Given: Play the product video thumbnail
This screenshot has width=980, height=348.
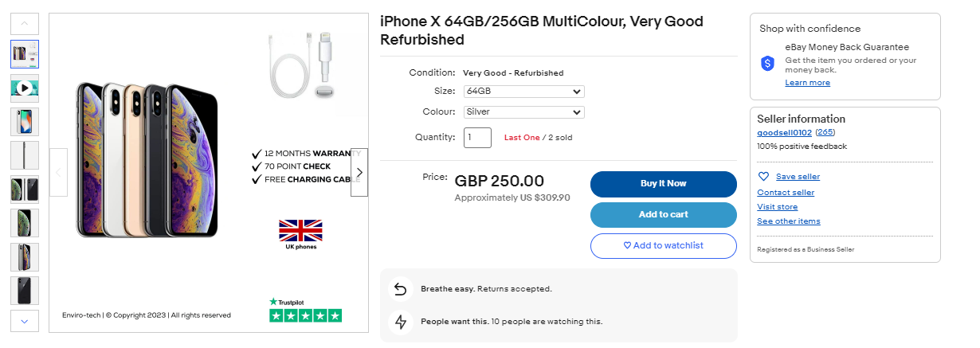Looking at the screenshot, I should (x=25, y=88).
